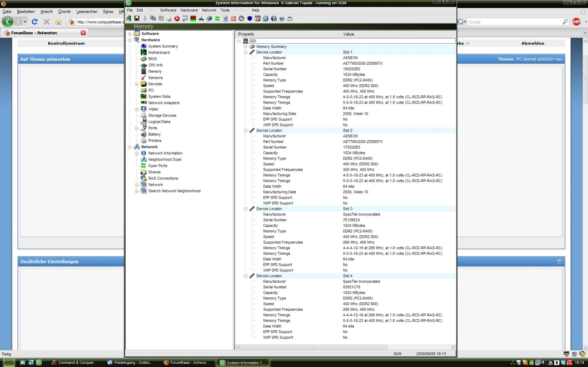Click the blue question mark help icon
This screenshot has width=588, height=367.
point(282,19)
